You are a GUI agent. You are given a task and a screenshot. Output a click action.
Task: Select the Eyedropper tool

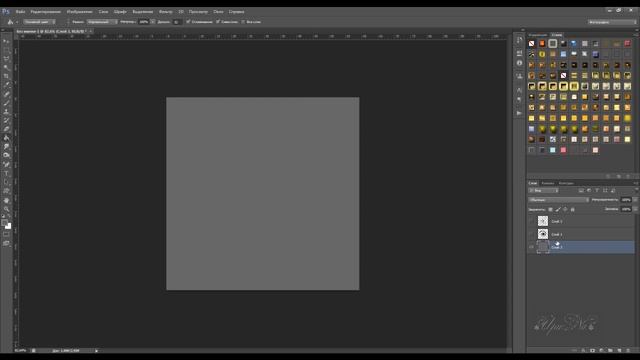point(7,85)
